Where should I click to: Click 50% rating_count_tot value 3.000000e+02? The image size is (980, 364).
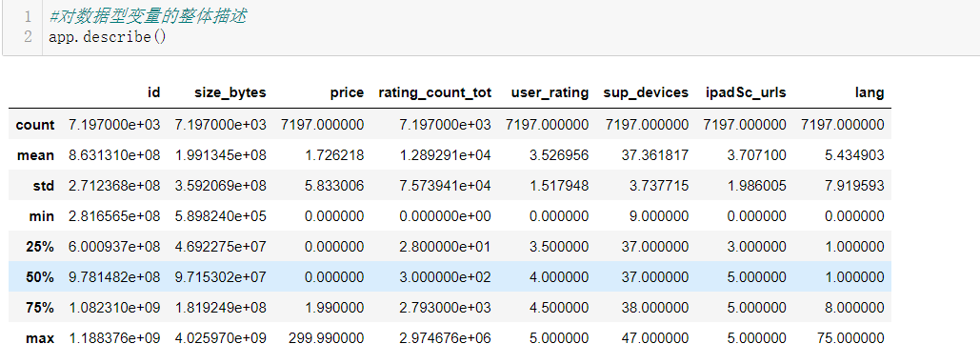click(x=446, y=277)
